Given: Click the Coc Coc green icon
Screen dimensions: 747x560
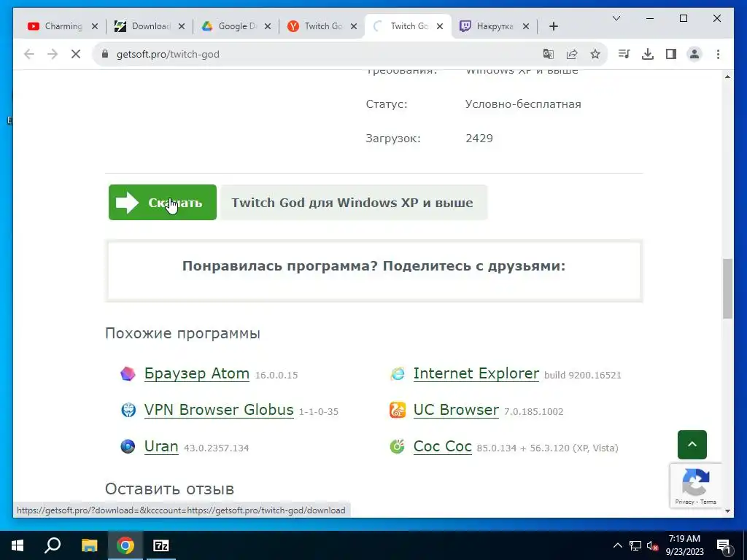Looking at the screenshot, I should point(398,446).
